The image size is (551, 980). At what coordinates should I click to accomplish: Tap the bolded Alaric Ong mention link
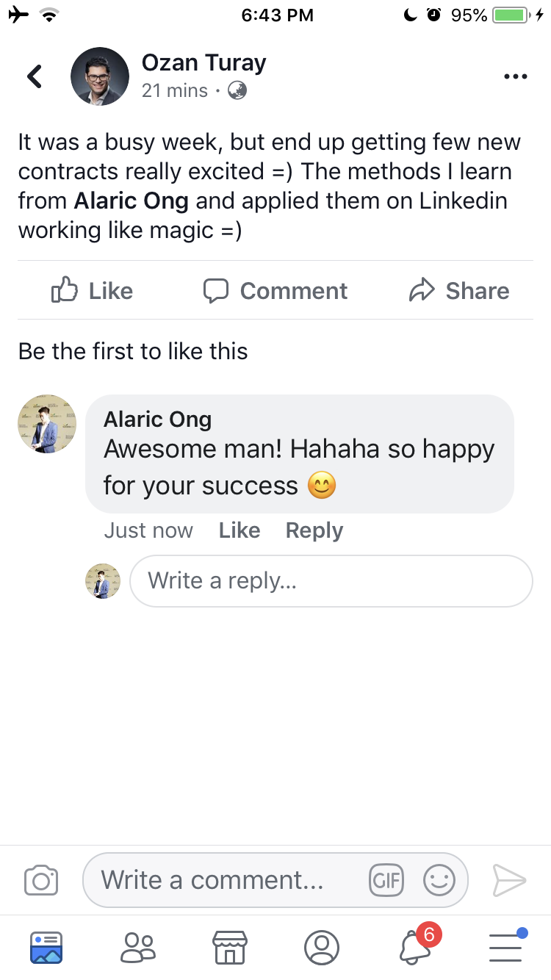(131, 201)
